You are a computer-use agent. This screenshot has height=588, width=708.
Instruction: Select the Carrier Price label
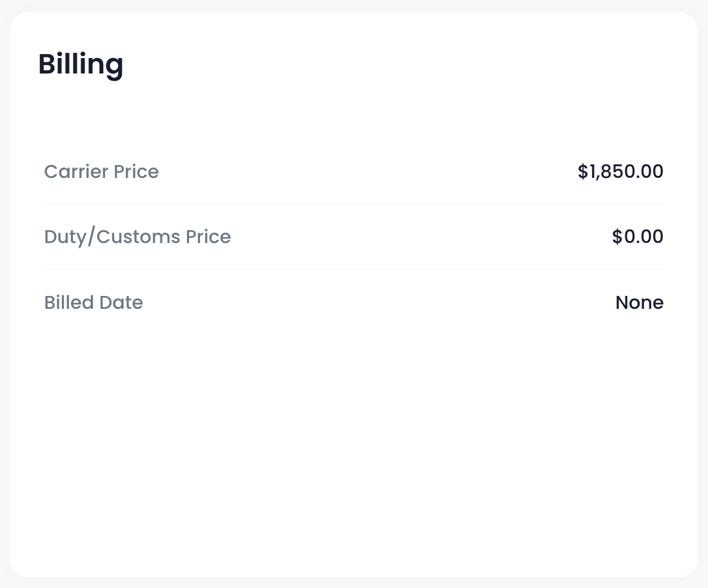tap(102, 171)
